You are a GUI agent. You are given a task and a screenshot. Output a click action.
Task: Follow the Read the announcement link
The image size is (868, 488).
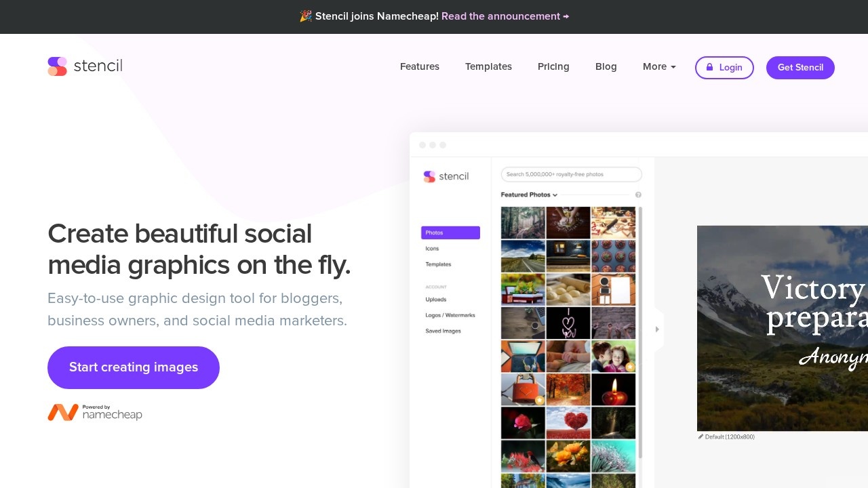[505, 16]
